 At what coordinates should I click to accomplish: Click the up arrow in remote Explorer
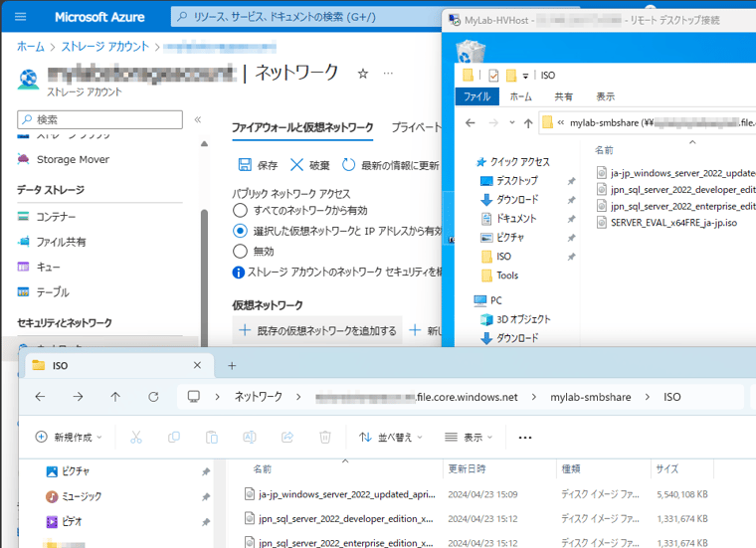pyautogui.click(x=528, y=123)
